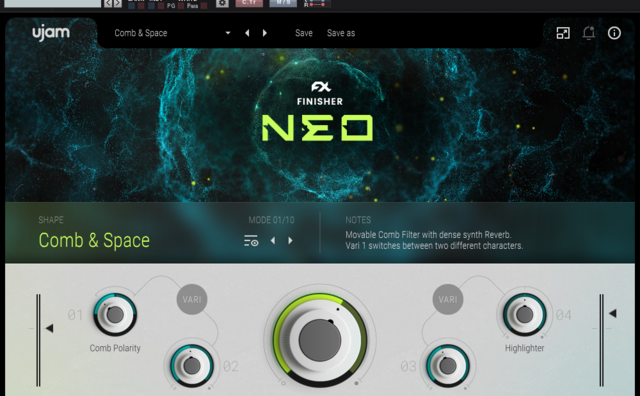The width and height of the screenshot is (640, 396).
Task: Toggle the right VARI button
Action: point(448,299)
